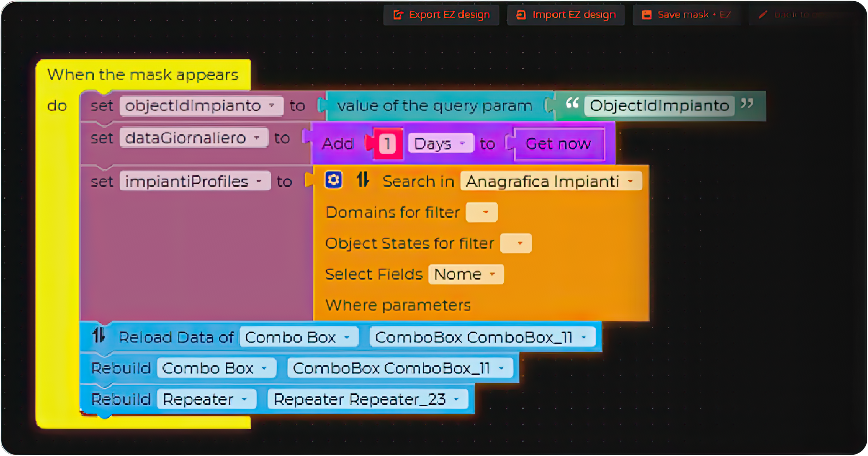Click the ObjectIdImpianto text field
This screenshot has height=456, width=868.
(659, 106)
